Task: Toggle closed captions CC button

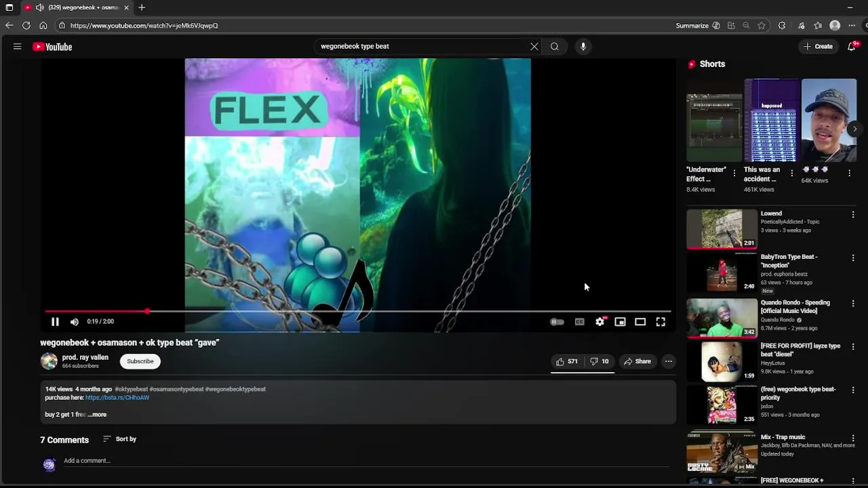Action: [580, 322]
